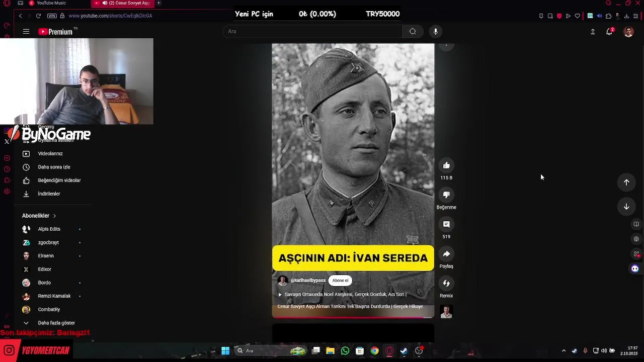Add page to bookmarks with heart icon
The height and width of the screenshot is (362, 644).
coord(577,16)
